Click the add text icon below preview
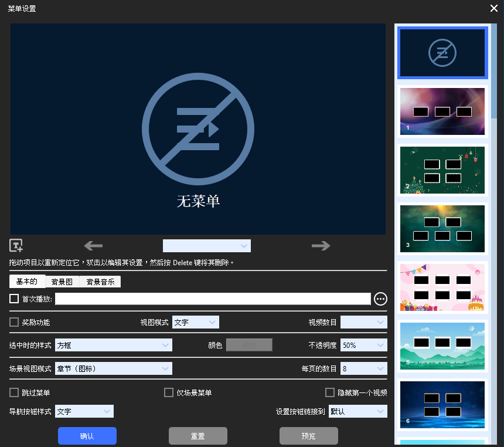 pos(16,246)
